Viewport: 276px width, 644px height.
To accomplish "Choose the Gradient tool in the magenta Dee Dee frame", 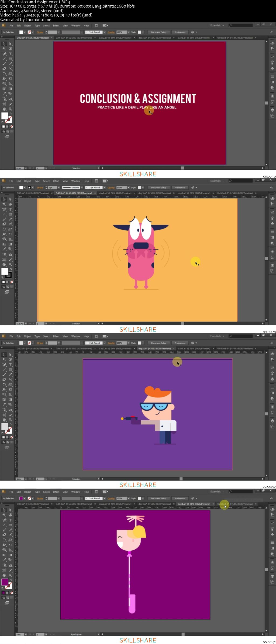I will [10, 555].
